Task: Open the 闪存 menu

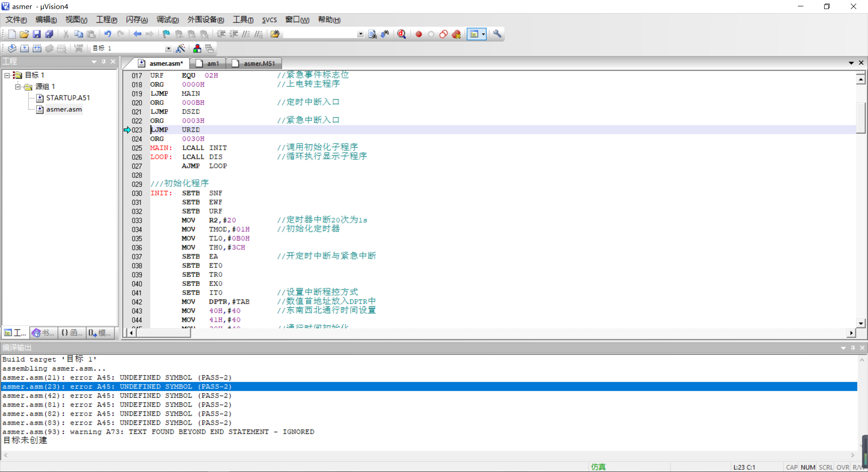Action: tap(137, 19)
